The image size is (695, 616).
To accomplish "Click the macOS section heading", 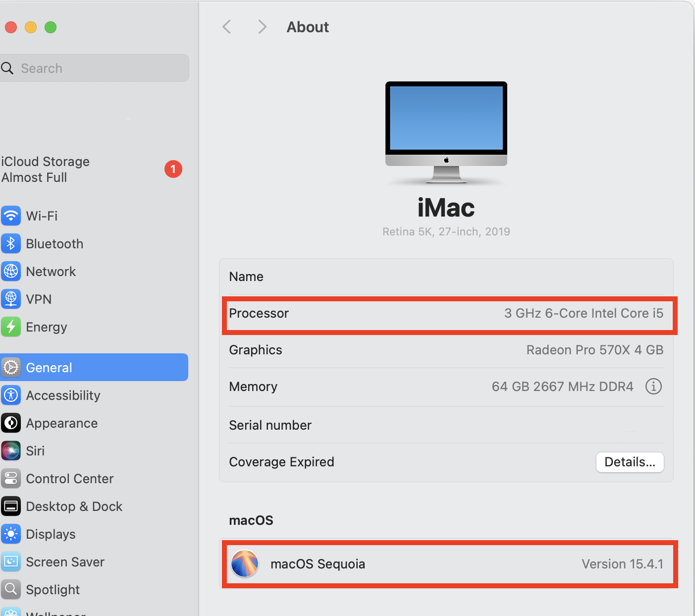I will 251,520.
